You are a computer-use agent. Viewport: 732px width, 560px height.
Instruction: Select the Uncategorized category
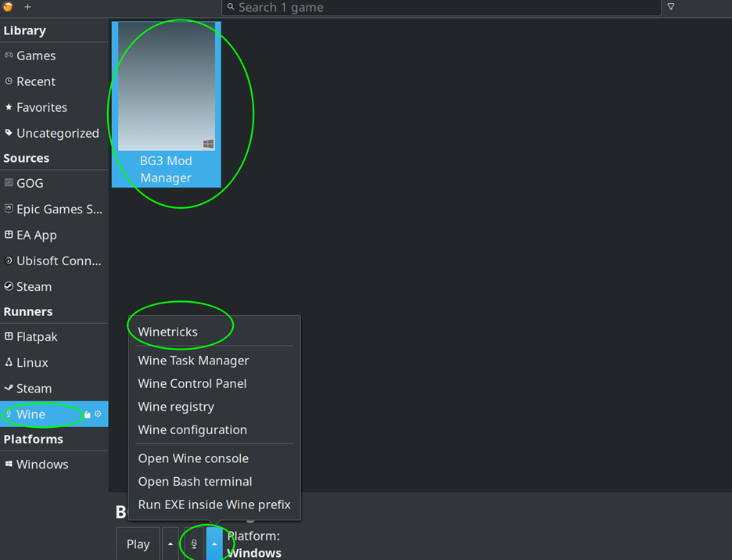[x=54, y=133]
